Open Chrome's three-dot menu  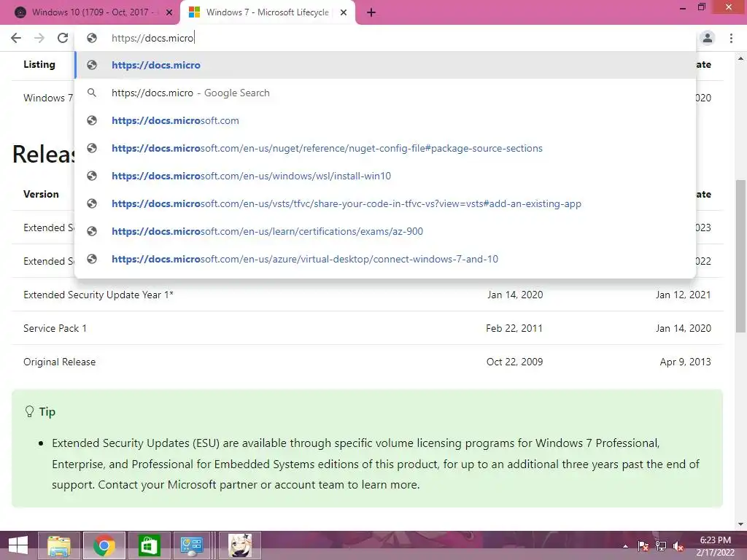point(731,38)
